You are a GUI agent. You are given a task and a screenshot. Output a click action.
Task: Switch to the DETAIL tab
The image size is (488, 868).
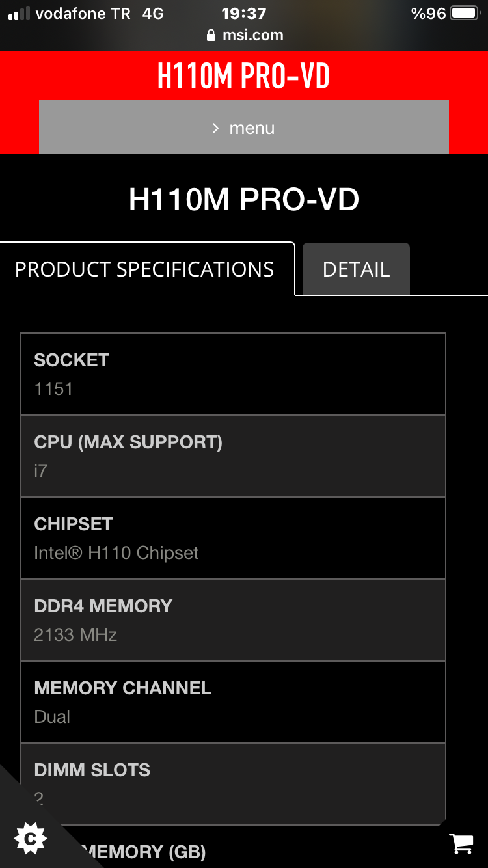pos(356,269)
